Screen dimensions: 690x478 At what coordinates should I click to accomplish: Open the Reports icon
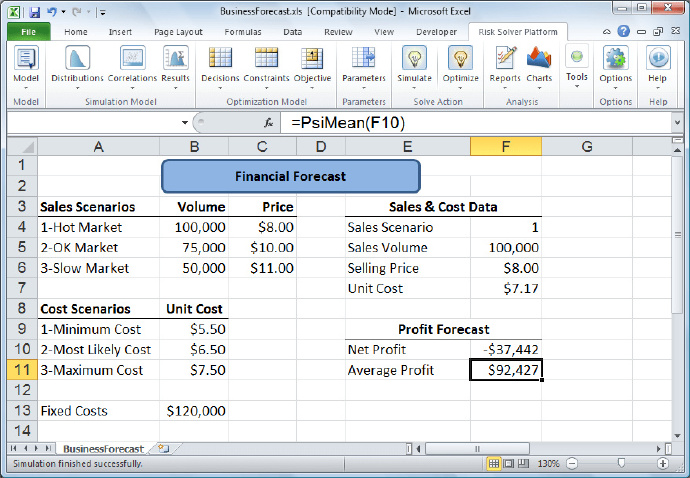click(505, 58)
